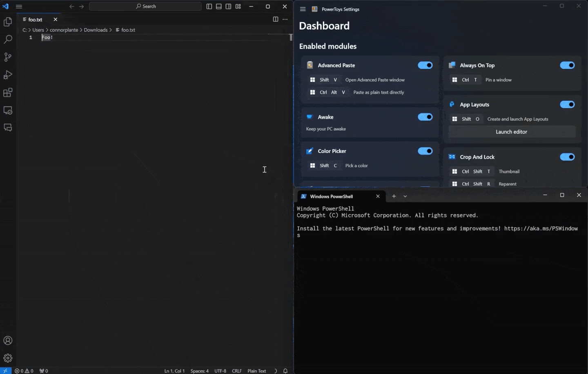Click the App Layouts module heading
This screenshot has height=374, width=588.
474,105
